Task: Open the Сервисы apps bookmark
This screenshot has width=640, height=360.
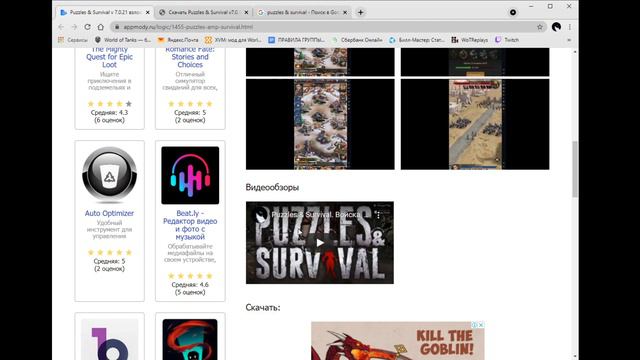Action: pos(73,40)
